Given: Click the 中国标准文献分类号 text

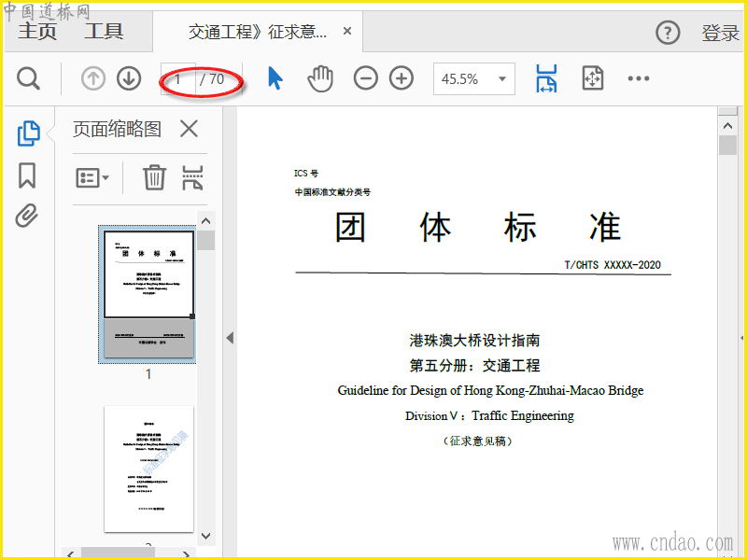Looking at the screenshot, I should tap(332, 192).
